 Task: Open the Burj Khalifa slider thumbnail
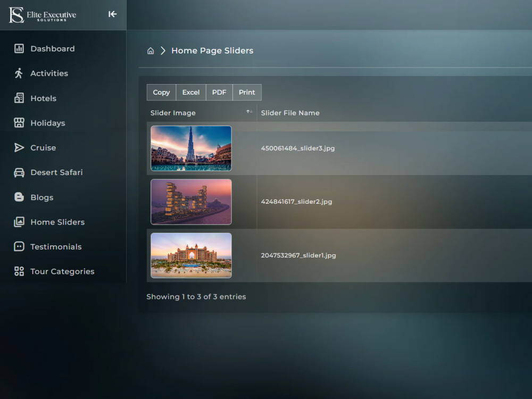pyautogui.click(x=191, y=148)
